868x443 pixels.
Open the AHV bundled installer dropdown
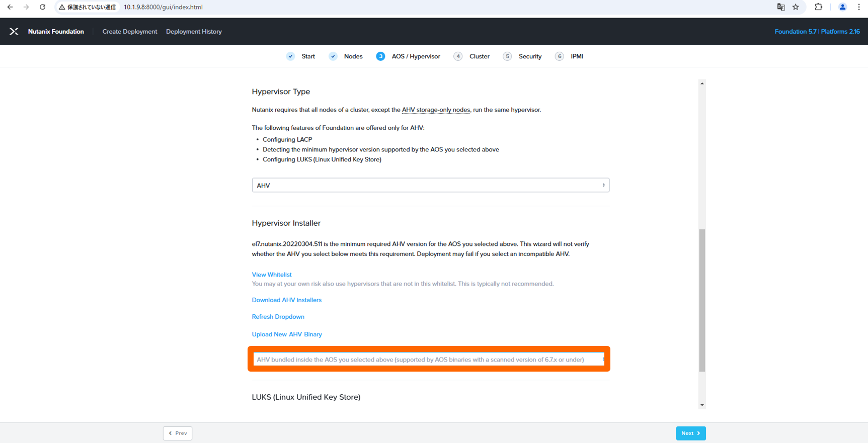coord(429,359)
